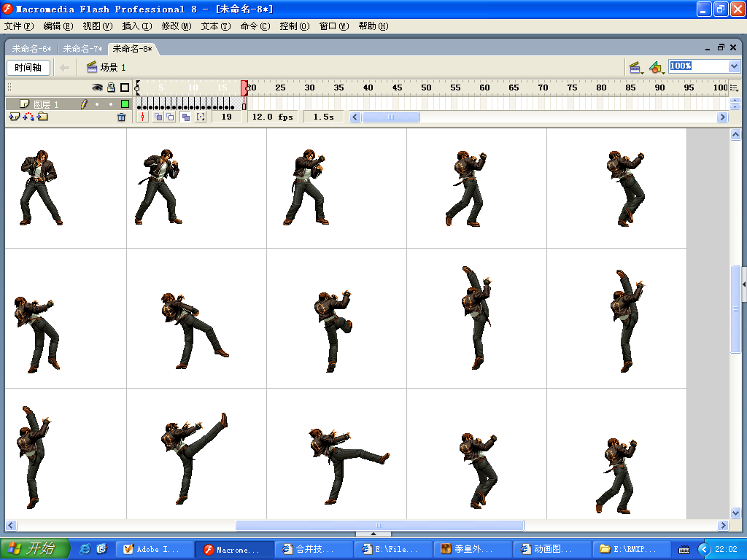Viewport: 747px width, 560px height.
Task: Select the 图层 1 layer row
Action: pyautogui.click(x=69, y=104)
